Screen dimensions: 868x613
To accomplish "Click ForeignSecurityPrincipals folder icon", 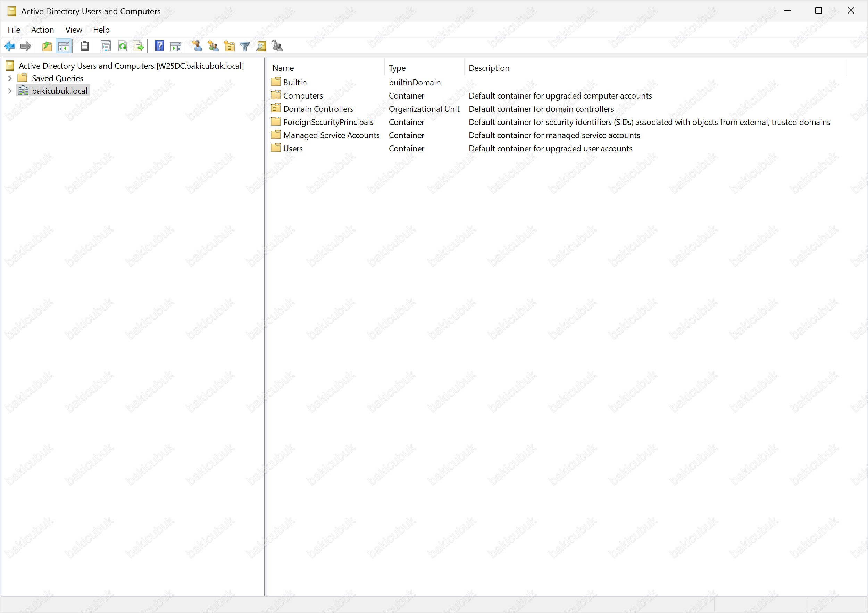I will point(276,122).
